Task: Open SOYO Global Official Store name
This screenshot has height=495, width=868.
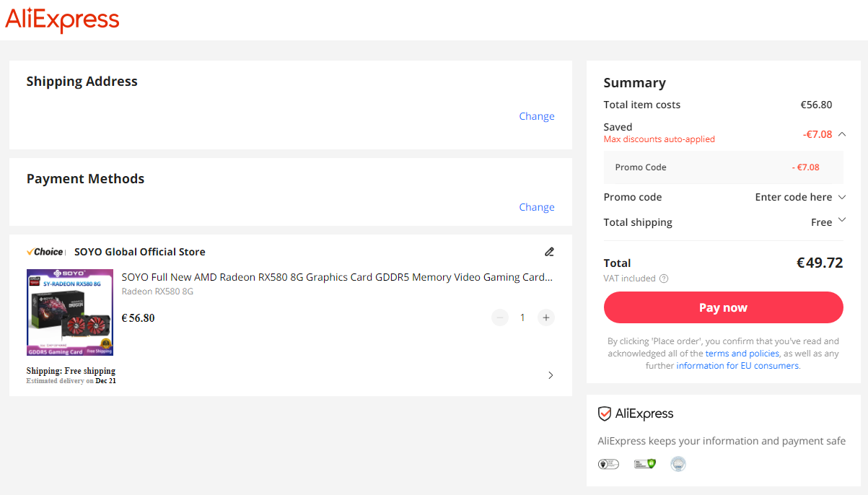Action: [x=140, y=252]
